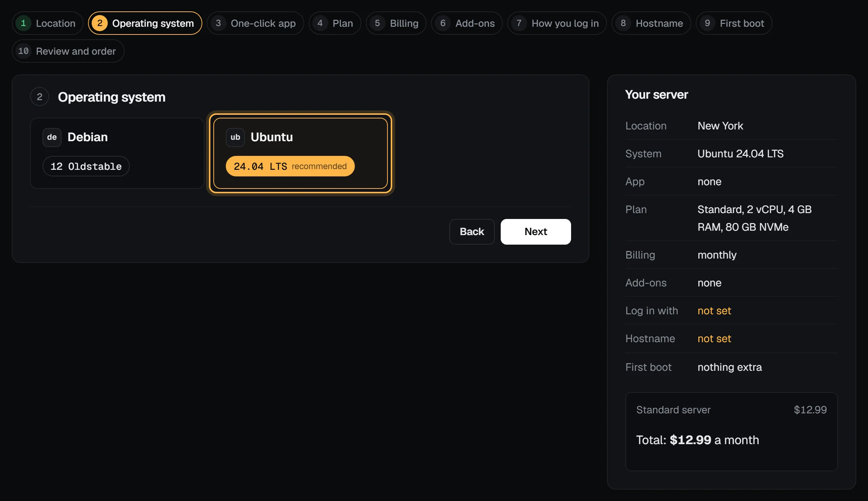Image resolution: width=868 pixels, height=501 pixels.
Task: Click the Total $12.99 a month text
Action: tap(698, 440)
